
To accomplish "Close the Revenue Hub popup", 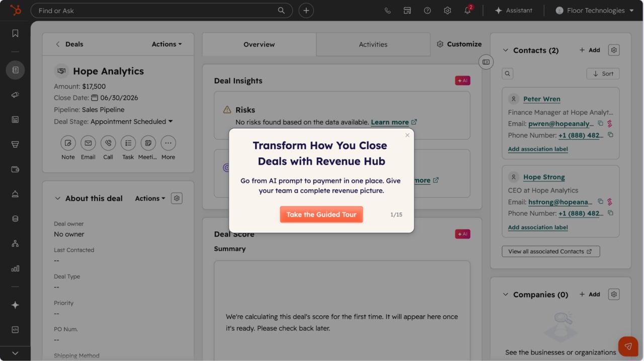I will pyautogui.click(x=408, y=135).
